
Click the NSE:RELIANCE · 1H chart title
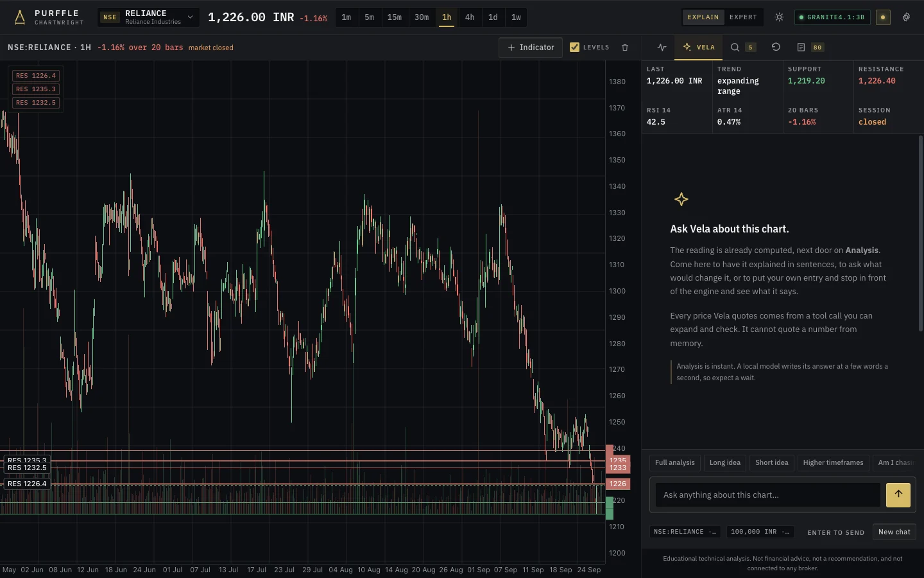(49, 48)
